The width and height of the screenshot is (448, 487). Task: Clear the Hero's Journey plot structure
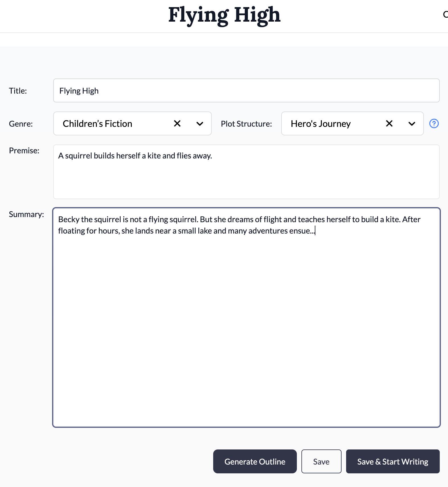tap(389, 123)
